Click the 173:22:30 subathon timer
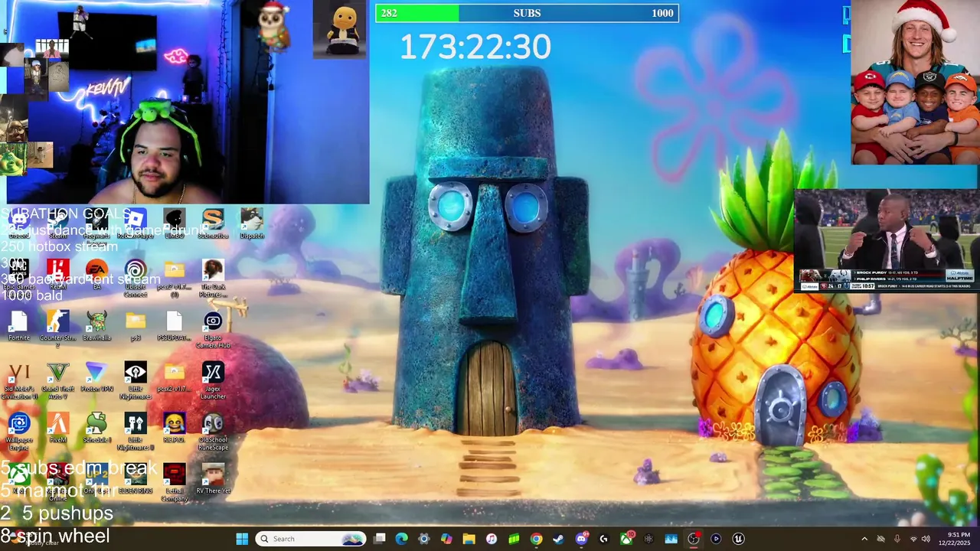Screen dimensions: 980x551 [475, 47]
